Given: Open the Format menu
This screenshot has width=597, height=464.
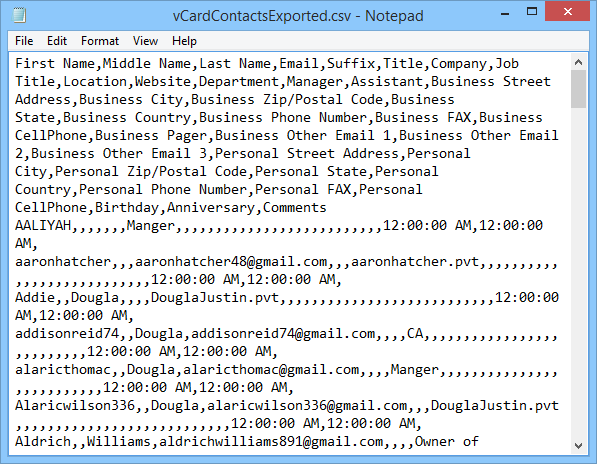Looking at the screenshot, I should click(100, 41).
